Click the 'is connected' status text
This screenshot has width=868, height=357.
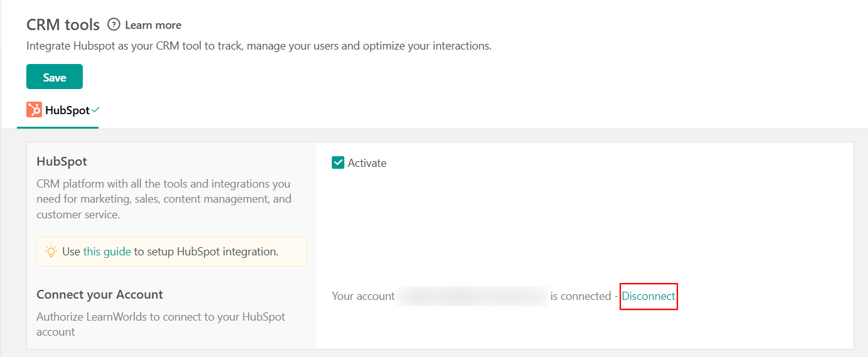(x=581, y=296)
